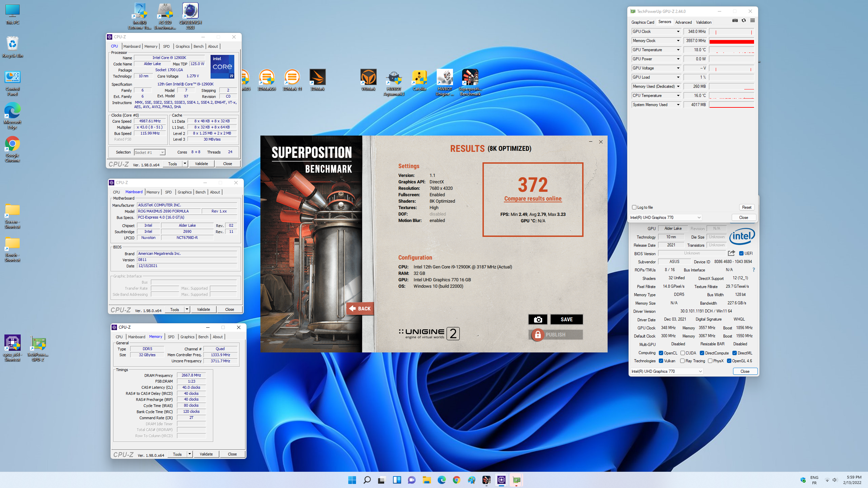Launch HWBOT Aquamark3 desktop icon
The height and width of the screenshot is (488, 868).
[394, 83]
